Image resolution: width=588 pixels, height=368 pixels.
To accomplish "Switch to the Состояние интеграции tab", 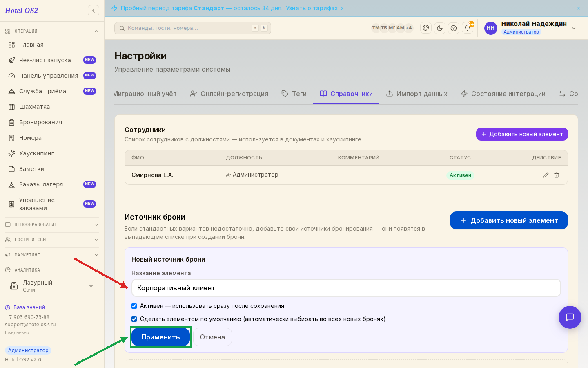I will pos(503,94).
